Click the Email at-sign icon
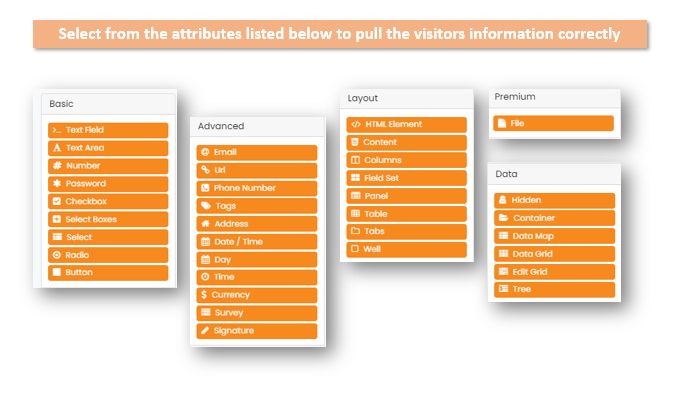 click(x=205, y=152)
